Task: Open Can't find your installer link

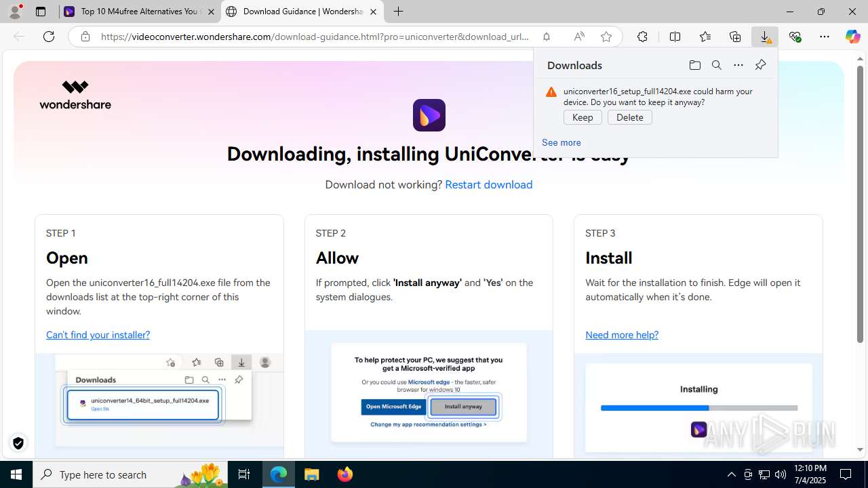Action: point(98,335)
